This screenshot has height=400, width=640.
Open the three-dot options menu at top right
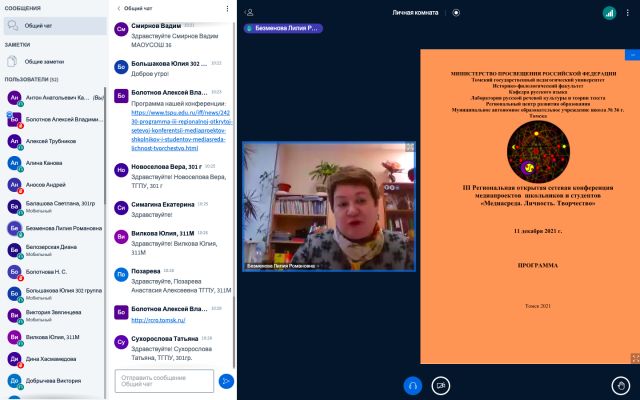point(627,13)
